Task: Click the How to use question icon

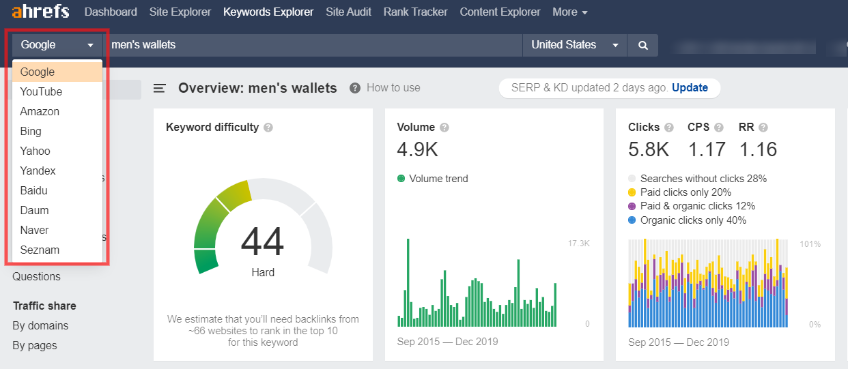Action: click(355, 88)
